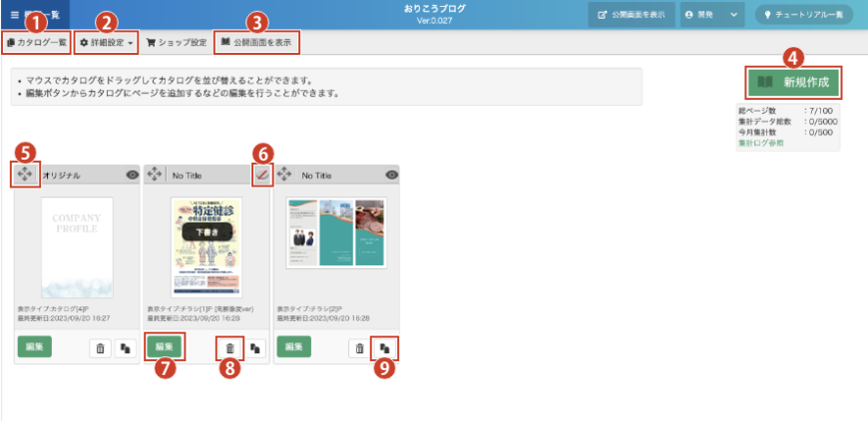
Task: Click 公開画面を表示 in the sub toolbar
Action: tap(256, 43)
